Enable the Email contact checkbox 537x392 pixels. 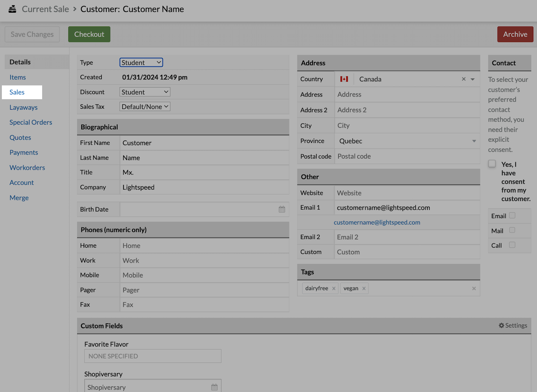coord(512,216)
